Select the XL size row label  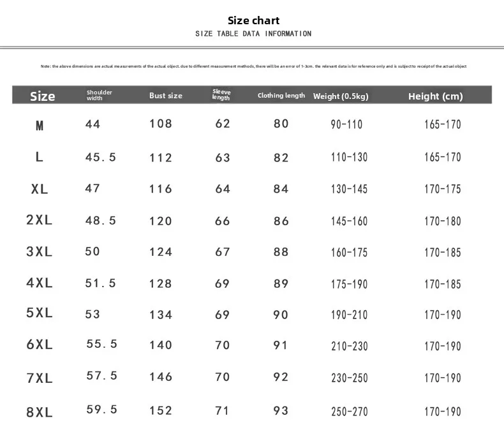[40, 189]
